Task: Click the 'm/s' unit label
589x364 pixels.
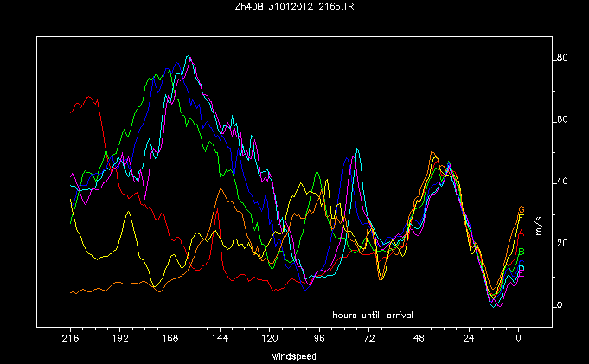Action: pos(539,224)
